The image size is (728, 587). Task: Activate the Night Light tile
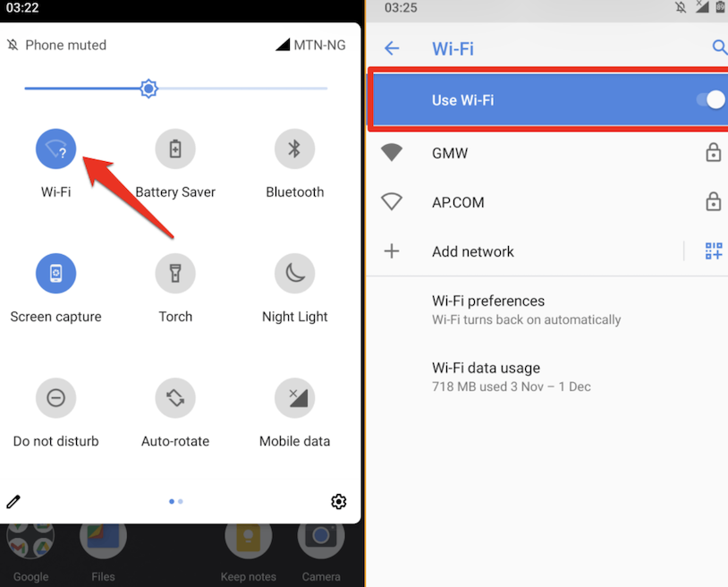294,274
